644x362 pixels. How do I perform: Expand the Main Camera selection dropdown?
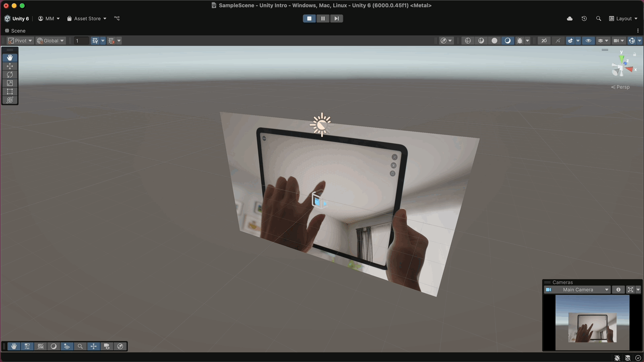[x=607, y=290]
